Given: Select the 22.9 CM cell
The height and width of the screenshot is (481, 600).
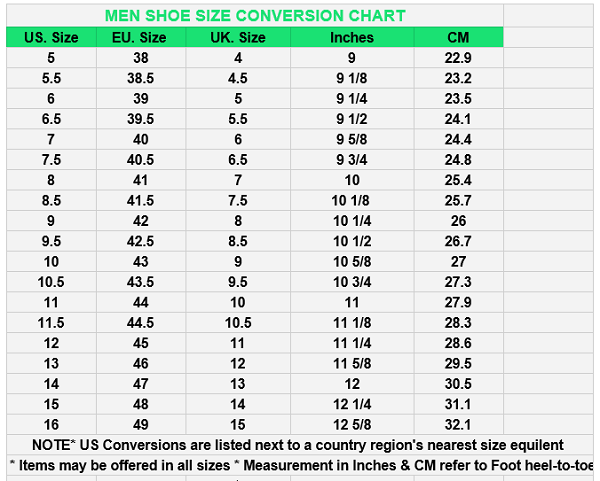Looking at the screenshot, I should click(458, 58).
